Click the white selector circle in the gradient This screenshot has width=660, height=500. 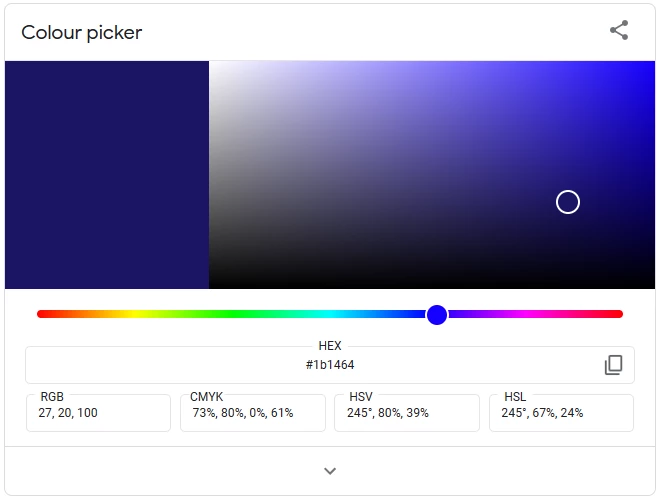tap(567, 202)
